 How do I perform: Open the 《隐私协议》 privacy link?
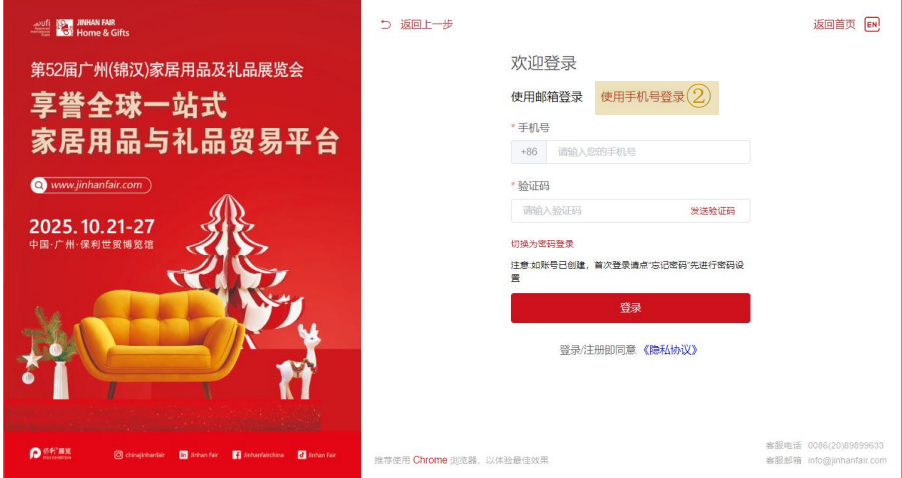[670, 350]
